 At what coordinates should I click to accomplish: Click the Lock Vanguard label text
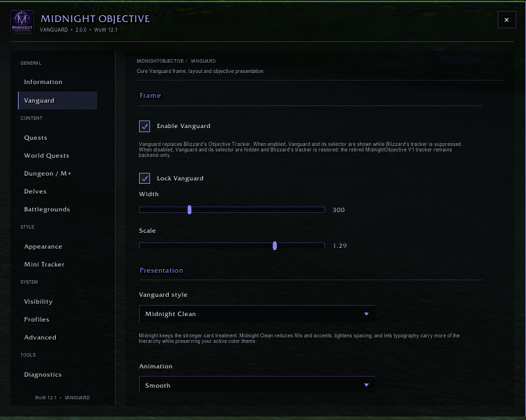pyautogui.click(x=180, y=178)
